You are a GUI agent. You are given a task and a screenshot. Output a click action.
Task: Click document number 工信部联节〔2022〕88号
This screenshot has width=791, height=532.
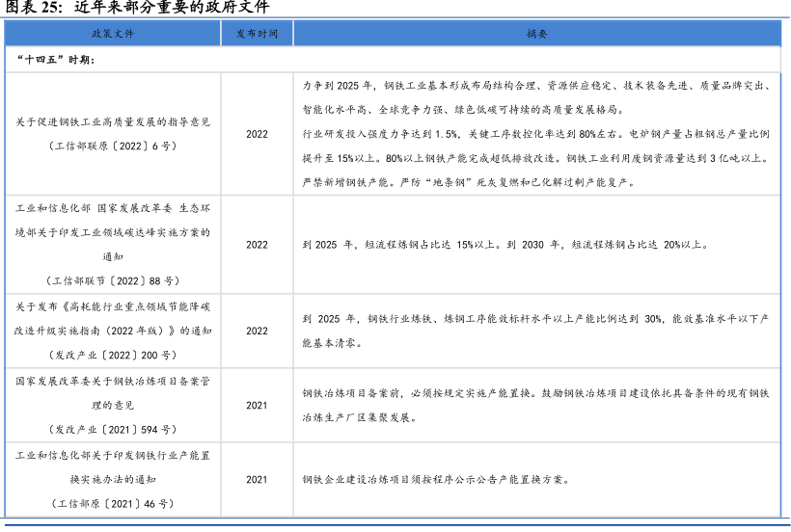(x=113, y=280)
